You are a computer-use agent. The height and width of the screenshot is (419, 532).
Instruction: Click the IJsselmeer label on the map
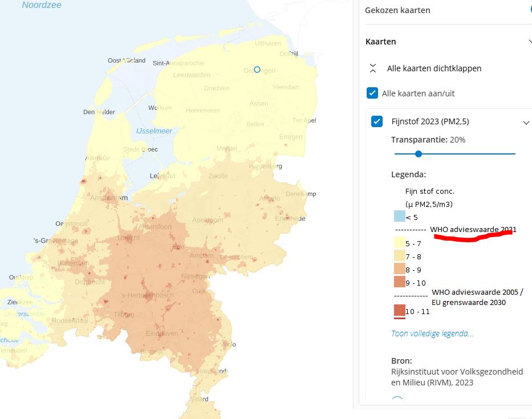click(154, 131)
